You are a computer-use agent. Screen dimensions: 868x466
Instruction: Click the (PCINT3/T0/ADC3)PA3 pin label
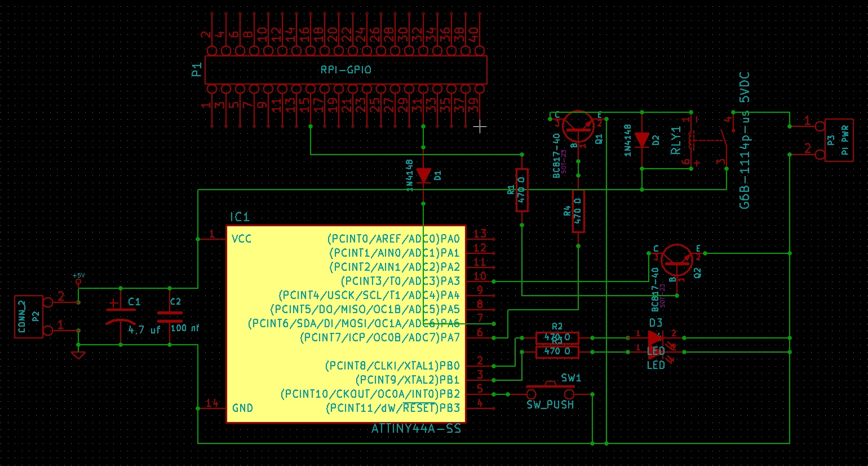coord(401,281)
